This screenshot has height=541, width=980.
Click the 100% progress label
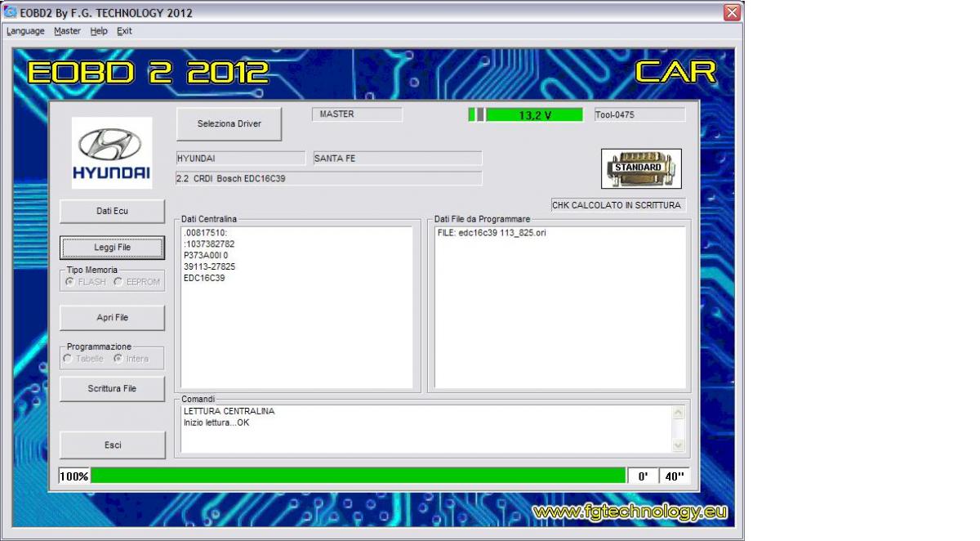[x=74, y=476]
